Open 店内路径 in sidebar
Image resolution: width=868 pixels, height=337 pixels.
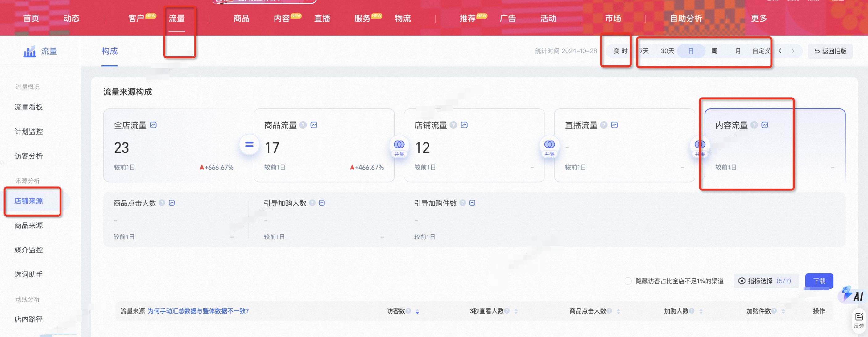[29, 319]
